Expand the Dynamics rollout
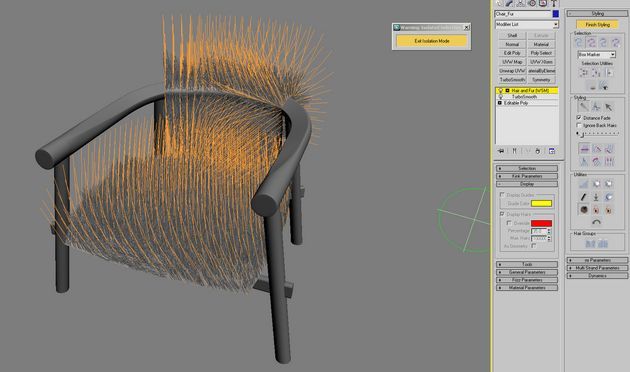This screenshot has width=630, height=372. [x=597, y=276]
